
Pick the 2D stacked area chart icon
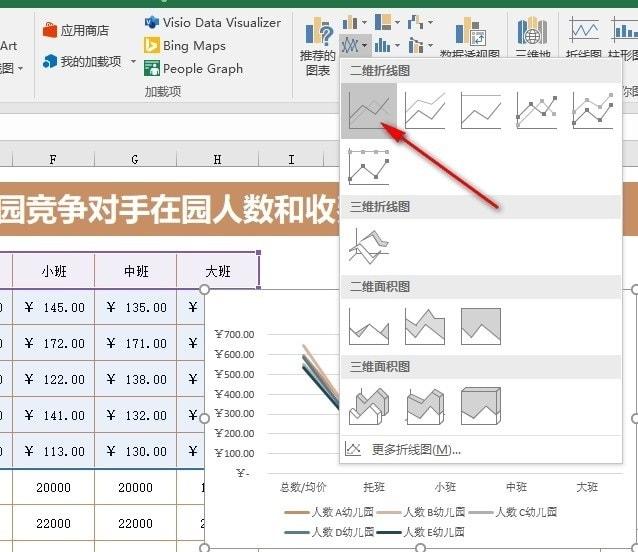(x=425, y=327)
